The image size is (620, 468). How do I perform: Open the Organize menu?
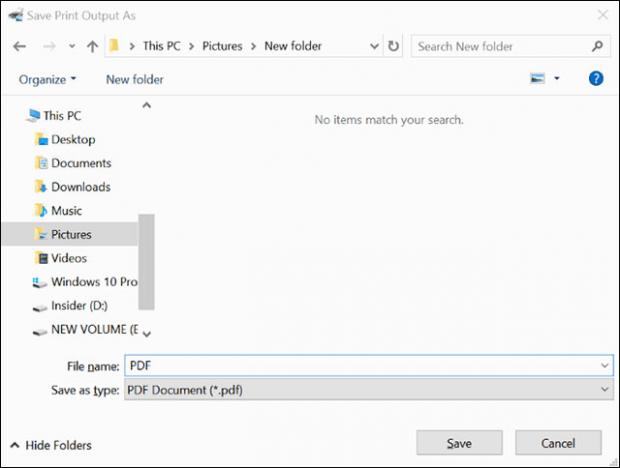[x=47, y=79]
